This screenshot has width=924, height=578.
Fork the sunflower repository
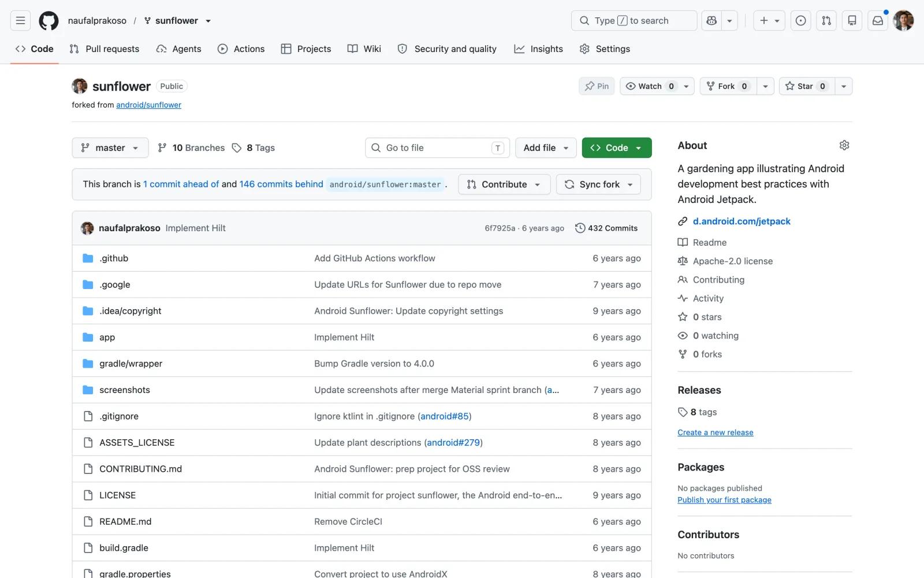[728, 86]
